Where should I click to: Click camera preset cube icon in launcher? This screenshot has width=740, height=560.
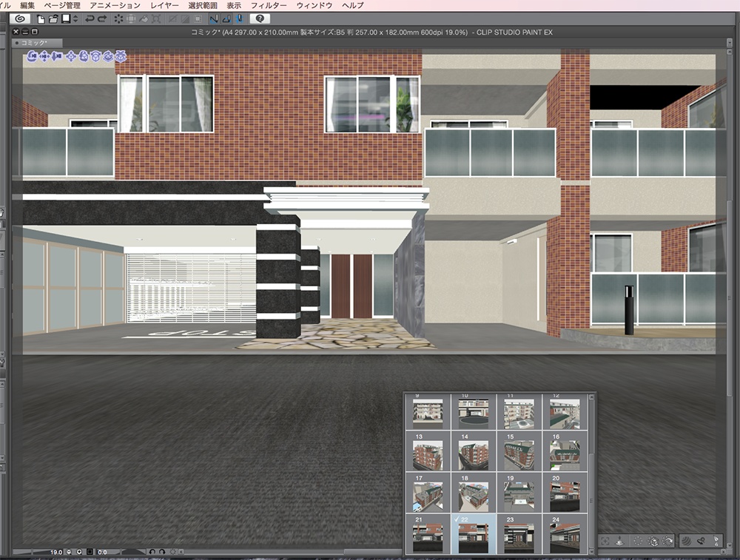coord(653,542)
